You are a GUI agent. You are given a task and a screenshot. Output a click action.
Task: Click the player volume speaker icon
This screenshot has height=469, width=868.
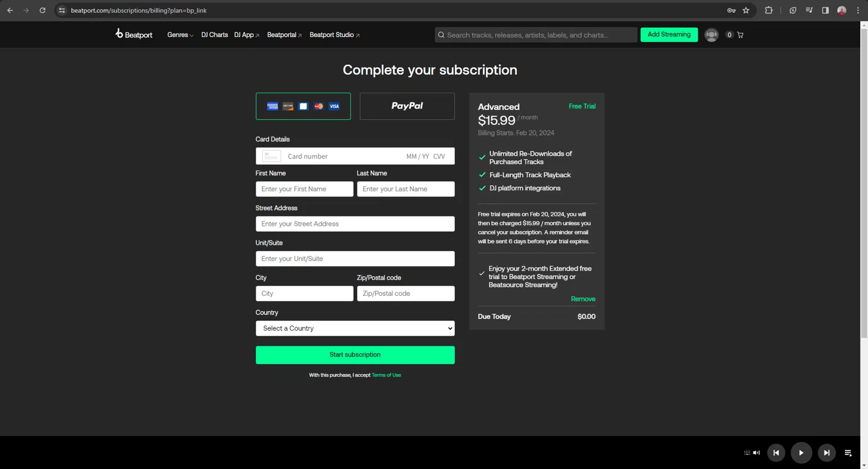coord(756,453)
